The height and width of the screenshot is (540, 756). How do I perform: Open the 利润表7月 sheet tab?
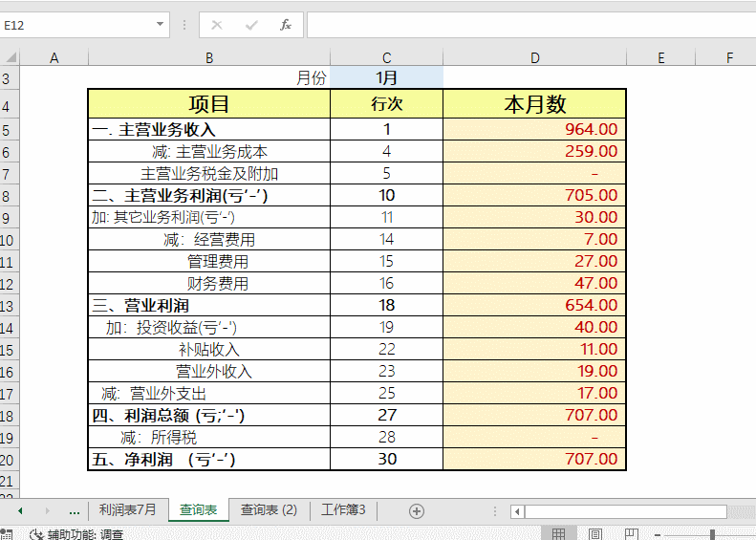(127, 510)
